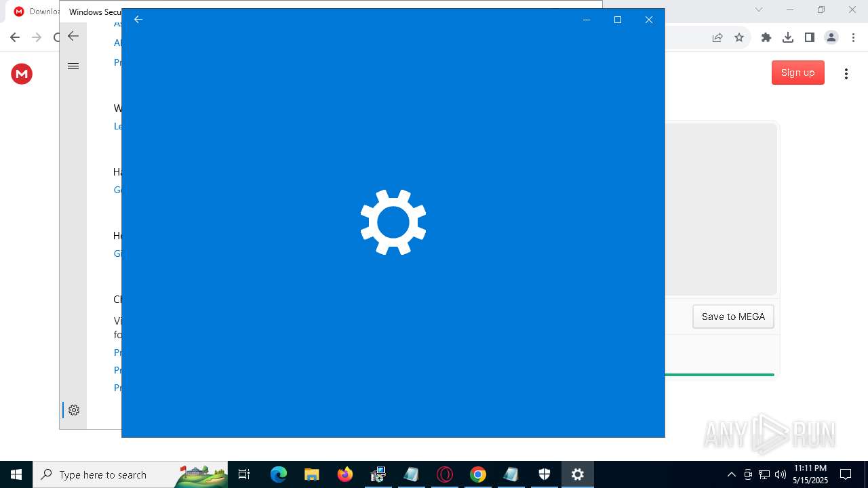
Task: Launch Firefox from the taskbar
Action: [345, 474]
